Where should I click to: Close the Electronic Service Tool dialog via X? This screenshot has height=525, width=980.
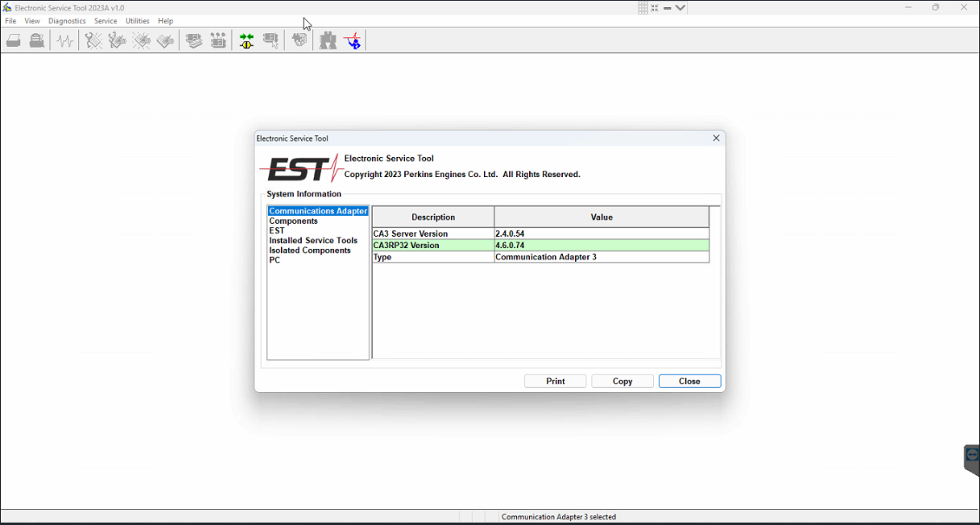716,138
